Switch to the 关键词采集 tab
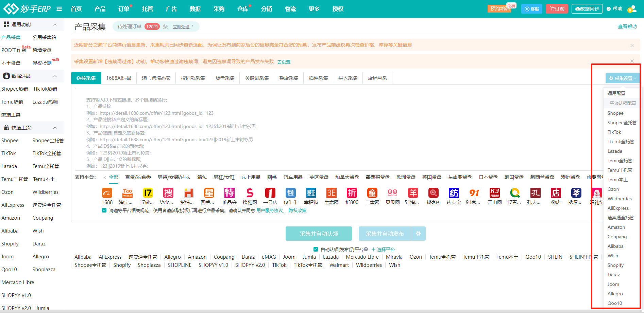644x313 pixels. [x=257, y=78]
